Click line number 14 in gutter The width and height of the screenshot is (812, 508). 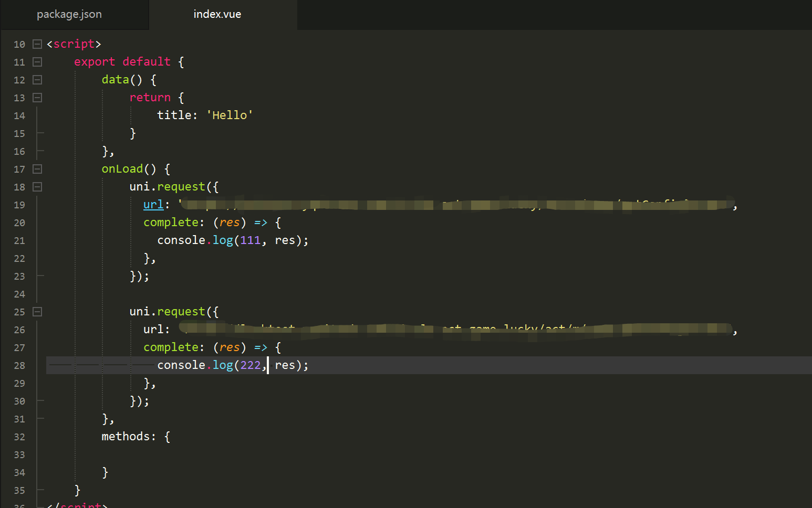tap(19, 116)
